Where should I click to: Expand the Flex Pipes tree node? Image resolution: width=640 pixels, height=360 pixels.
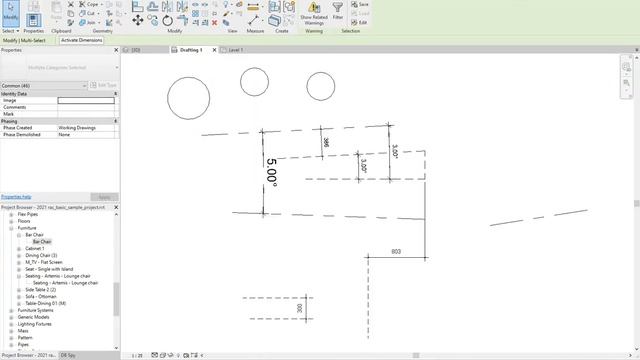pos(11,214)
